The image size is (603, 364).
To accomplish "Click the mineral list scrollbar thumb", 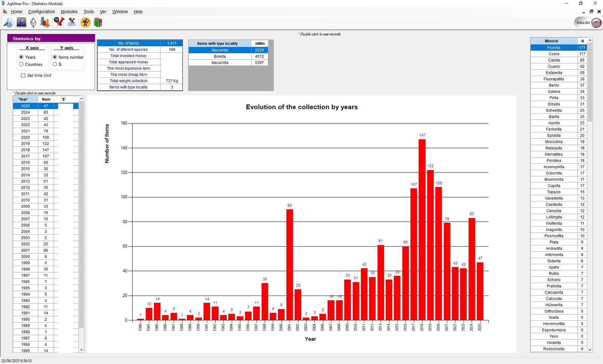I will (590, 82).
